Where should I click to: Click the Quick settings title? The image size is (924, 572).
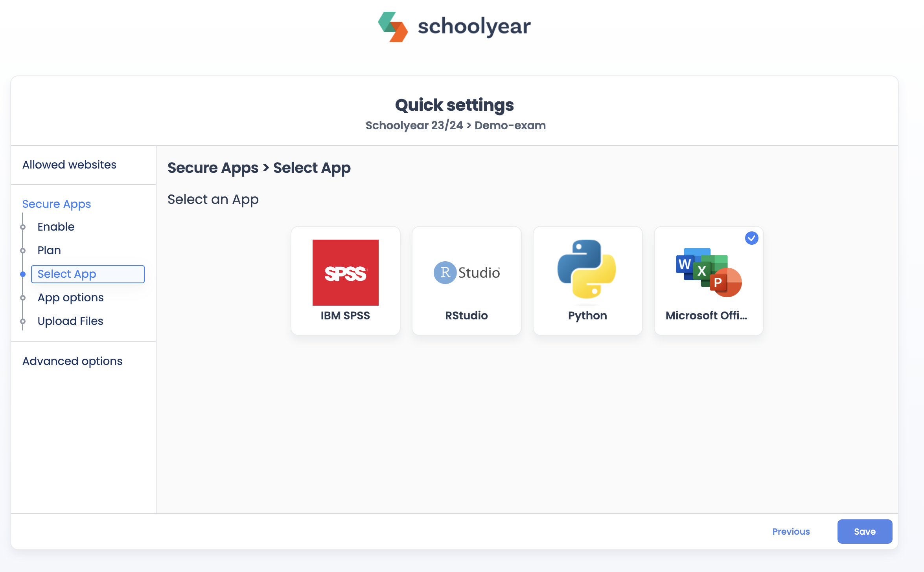(x=454, y=105)
